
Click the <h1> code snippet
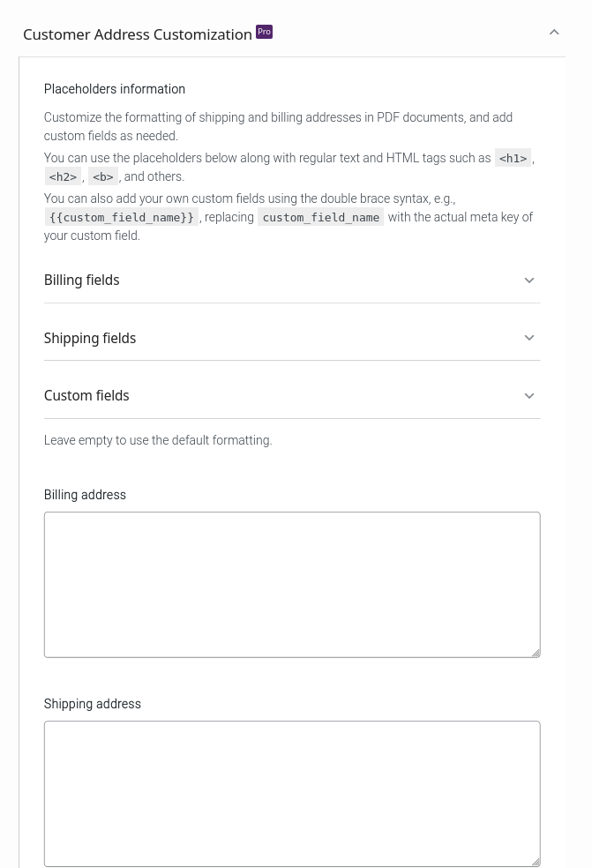tap(513, 158)
